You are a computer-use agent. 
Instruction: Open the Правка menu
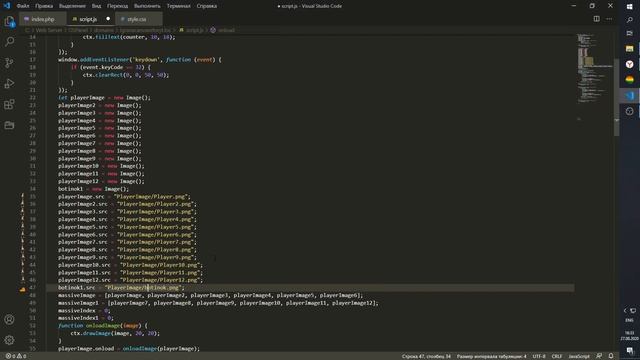click(x=44, y=6)
